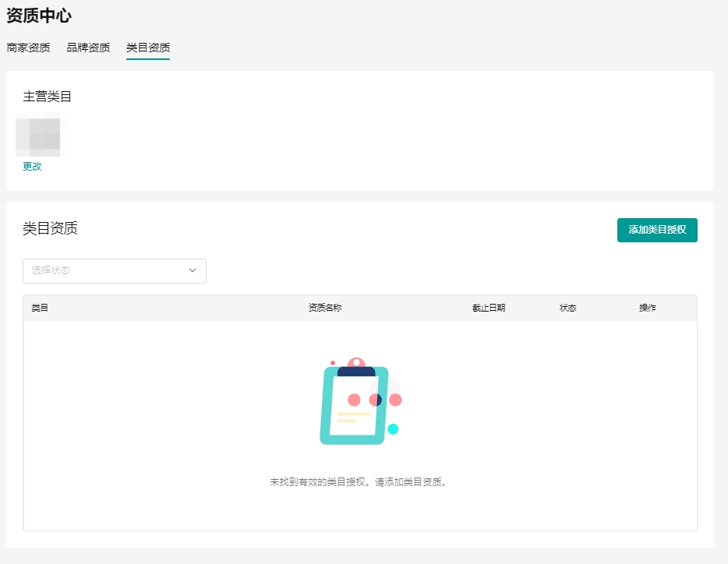
Task: Click the 类目资质 section heading
Action: coord(51,228)
